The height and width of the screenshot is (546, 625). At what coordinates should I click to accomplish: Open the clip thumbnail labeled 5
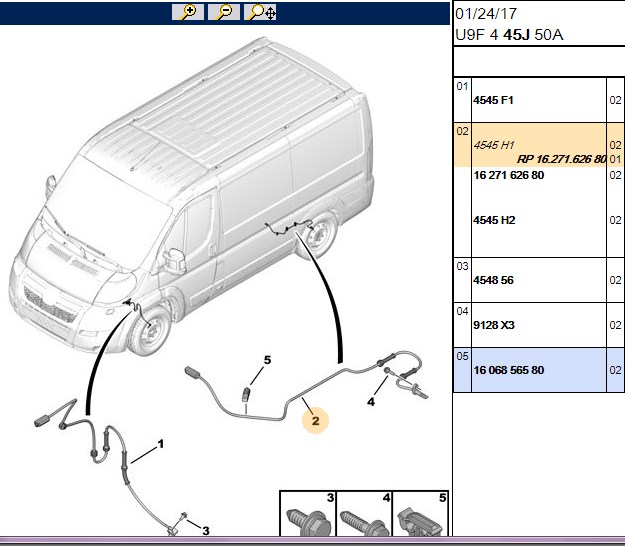(x=421, y=514)
